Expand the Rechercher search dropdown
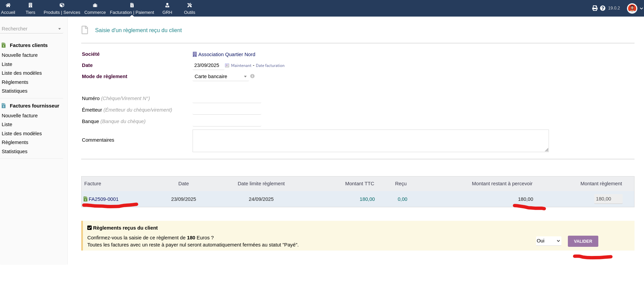Screen dimensions: 644x283 31,29
